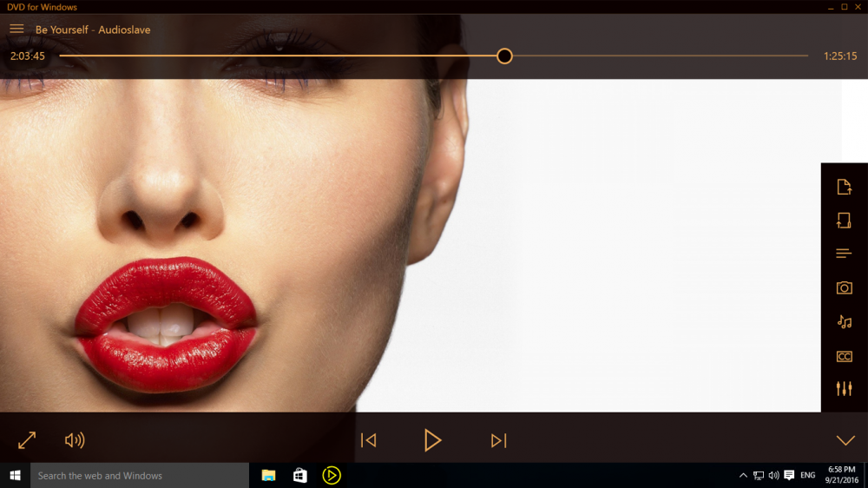The height and width of the screenshot is (488, 868).
Task: Click DVD player app taskbar icon
Action: [331, 475]
